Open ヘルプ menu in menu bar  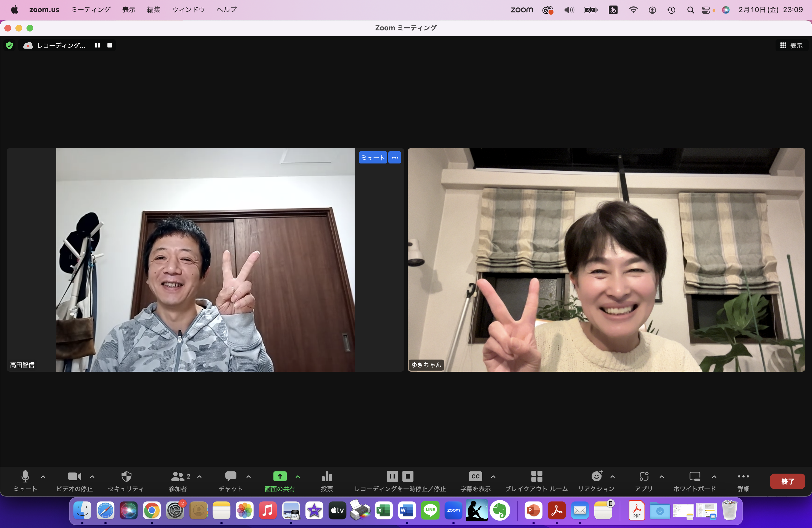(226, 10)
